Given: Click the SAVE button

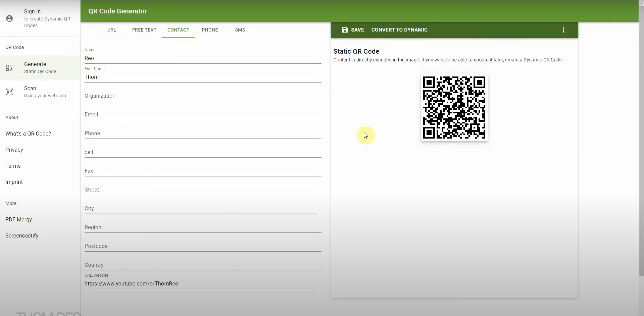Looking at the screenshot, I should pos(353,30).
